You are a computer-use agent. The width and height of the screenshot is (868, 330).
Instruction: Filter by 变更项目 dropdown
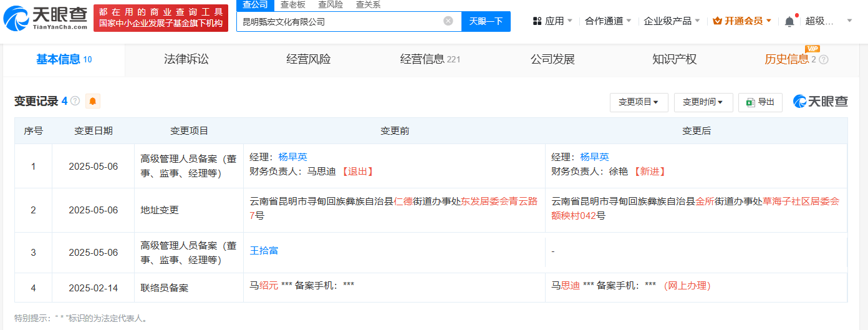point(639,102)
